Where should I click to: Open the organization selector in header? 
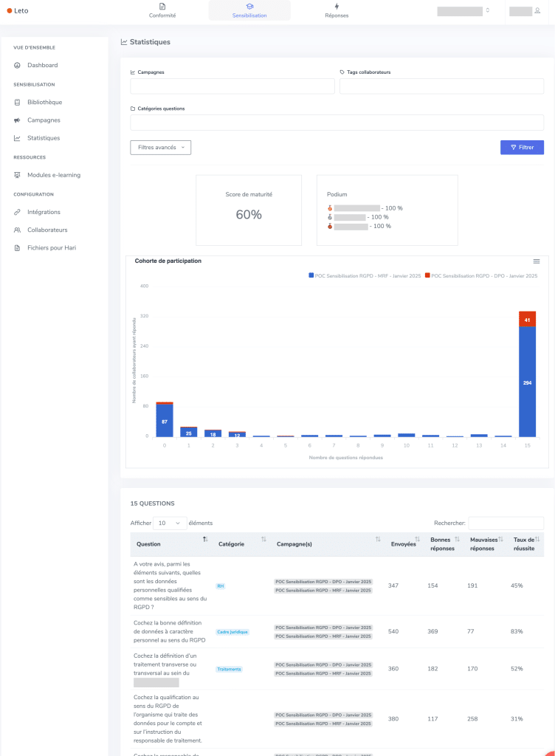tap(464, 11)
